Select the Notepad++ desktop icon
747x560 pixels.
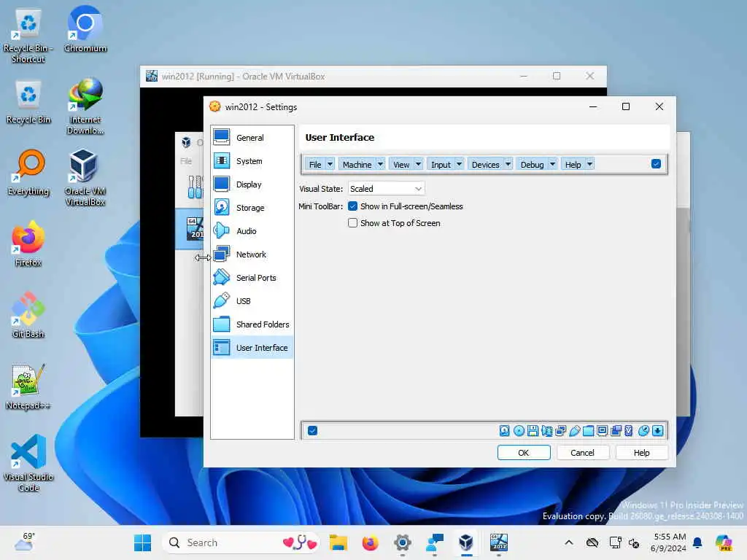click(28, 386)
